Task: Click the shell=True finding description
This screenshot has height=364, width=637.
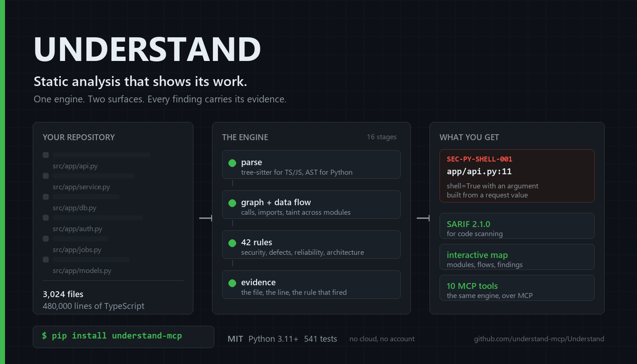Action: 492,190
